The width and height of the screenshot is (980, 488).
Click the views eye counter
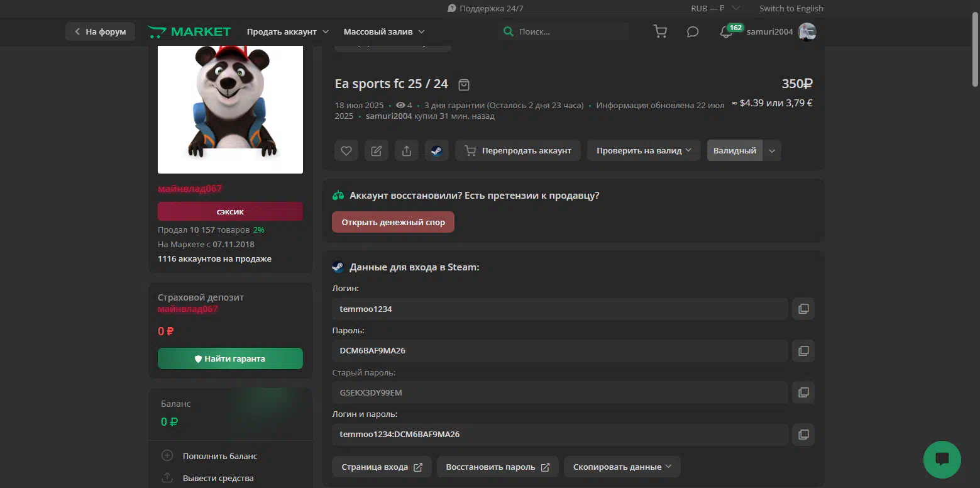coord(404,105)
